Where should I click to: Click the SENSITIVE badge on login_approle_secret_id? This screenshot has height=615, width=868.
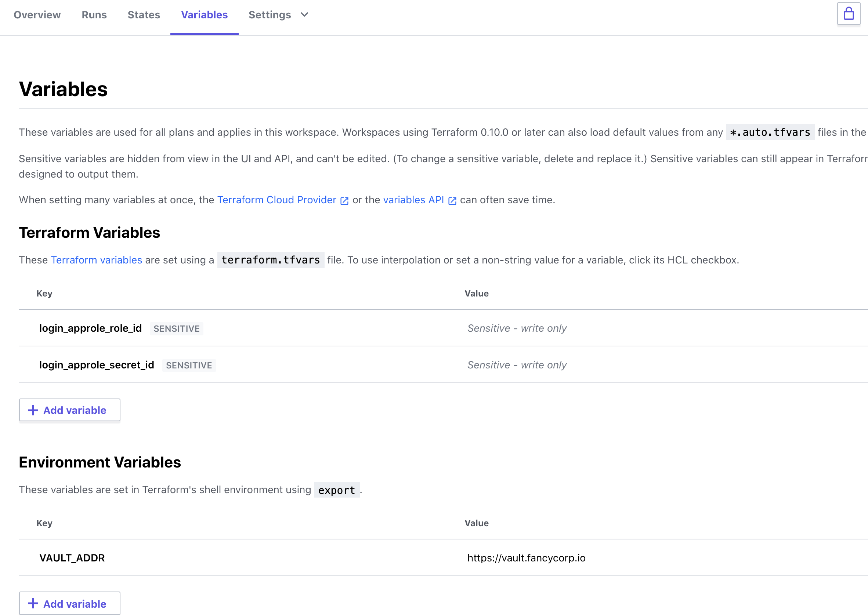189,365
